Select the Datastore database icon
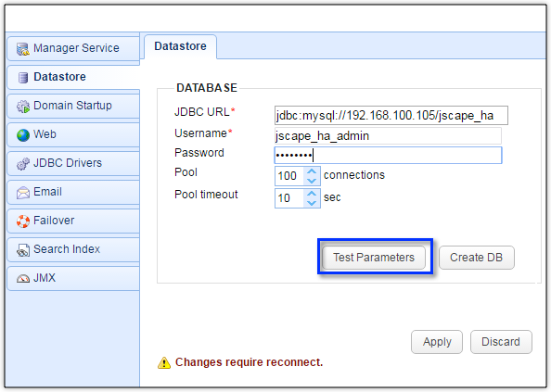 23,78
